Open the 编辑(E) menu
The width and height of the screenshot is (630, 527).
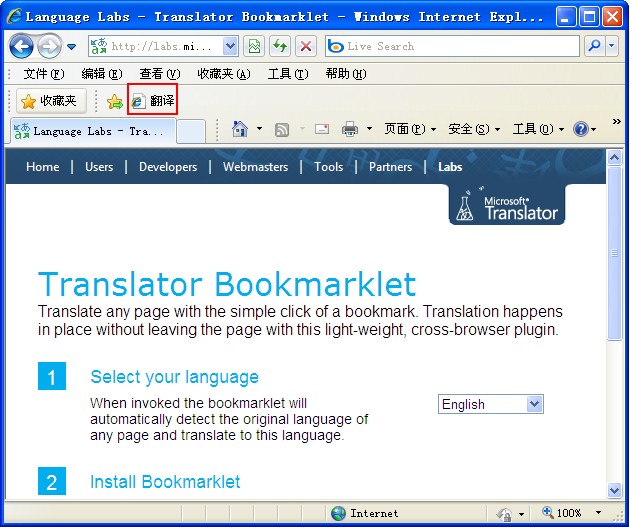click(102, 74)
